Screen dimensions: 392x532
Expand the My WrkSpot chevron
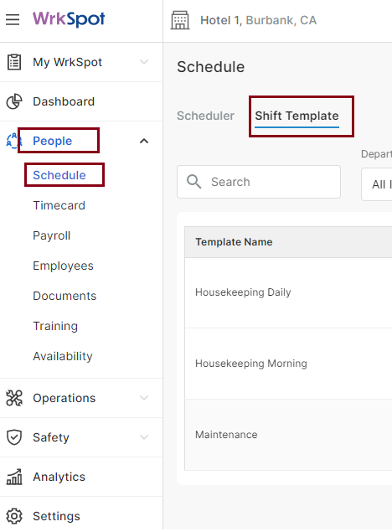144,62
